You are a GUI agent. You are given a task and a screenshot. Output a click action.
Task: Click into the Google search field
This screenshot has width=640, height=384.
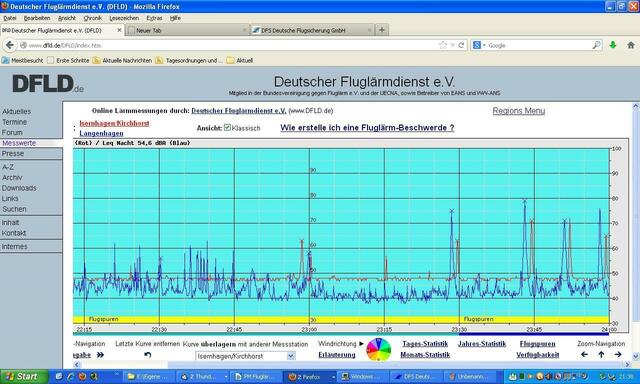539,45
